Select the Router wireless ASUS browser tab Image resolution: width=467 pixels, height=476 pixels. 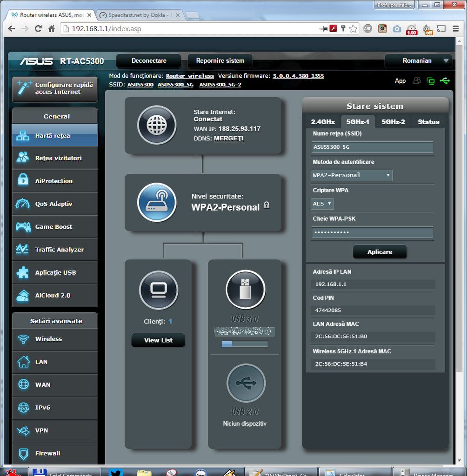[x=51, y=15]
